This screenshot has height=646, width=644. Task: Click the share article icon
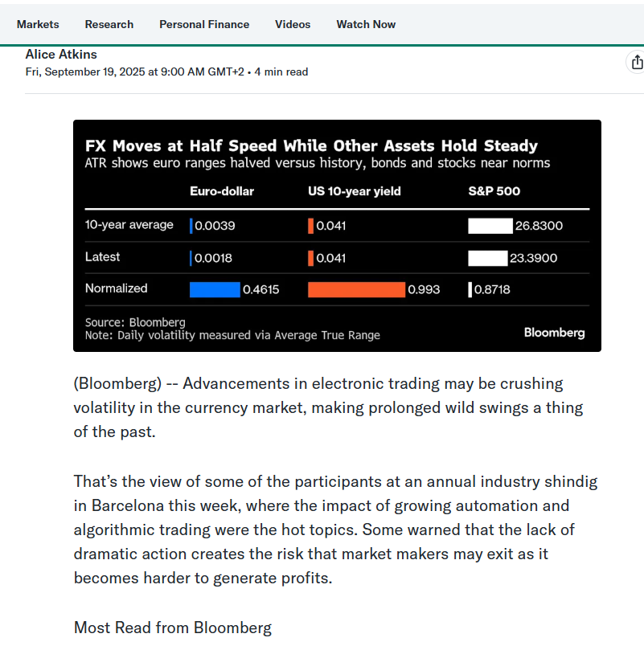[x=637, y=62]
